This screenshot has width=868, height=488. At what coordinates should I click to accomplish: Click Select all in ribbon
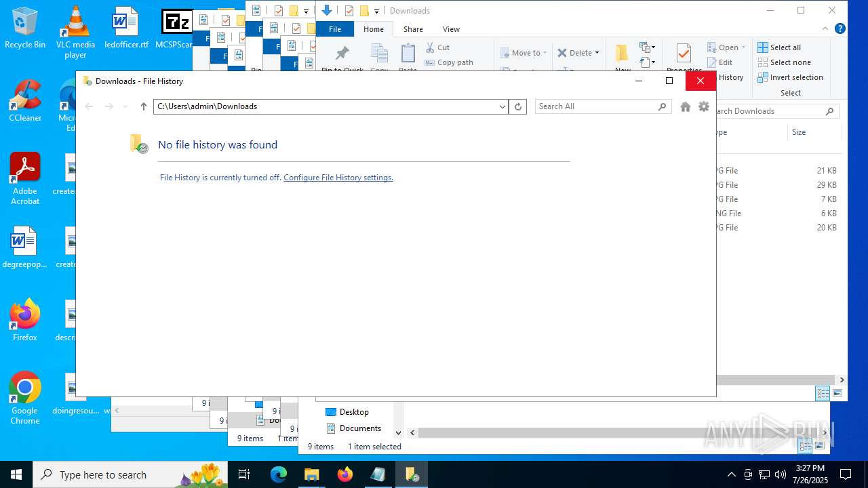click(x=779, y=47)
